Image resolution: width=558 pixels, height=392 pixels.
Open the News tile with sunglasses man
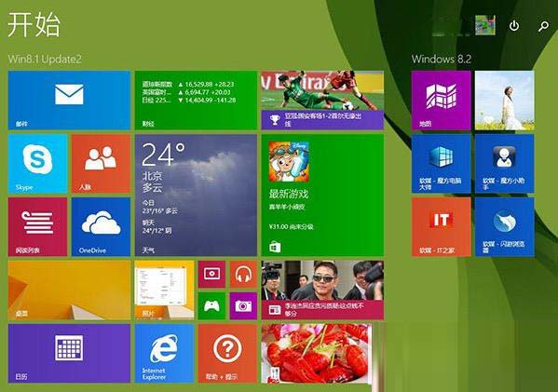click(322, 290)
